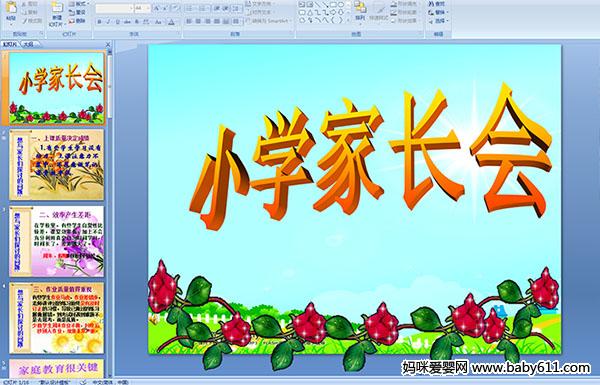Select the third slide thumbnail with purple flowers

point(57,241)
